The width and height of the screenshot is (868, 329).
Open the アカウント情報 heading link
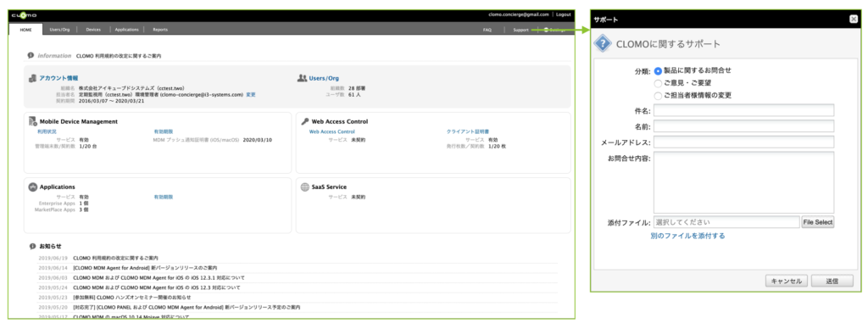(x=58, y=79)
